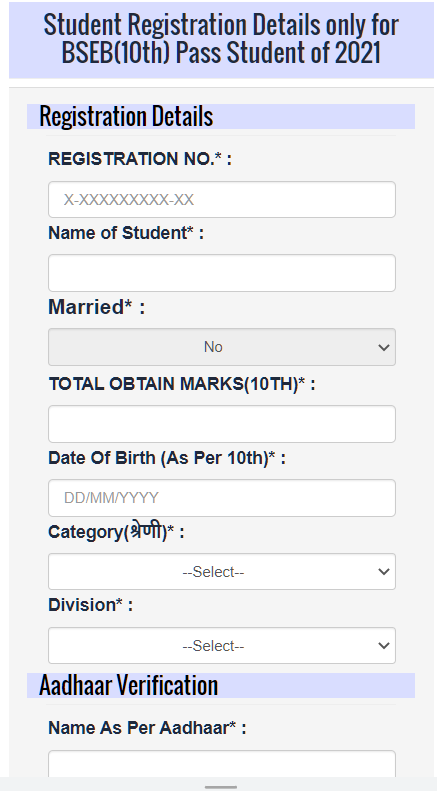Viewport: 437px width, 791px height.
Task: Expand the Division select dropdown
Action: tap(222, 646)
